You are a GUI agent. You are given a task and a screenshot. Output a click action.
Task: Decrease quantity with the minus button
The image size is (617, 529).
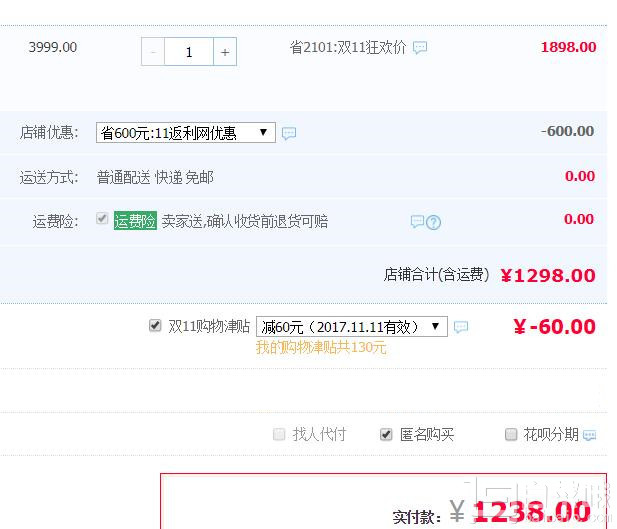153,52
